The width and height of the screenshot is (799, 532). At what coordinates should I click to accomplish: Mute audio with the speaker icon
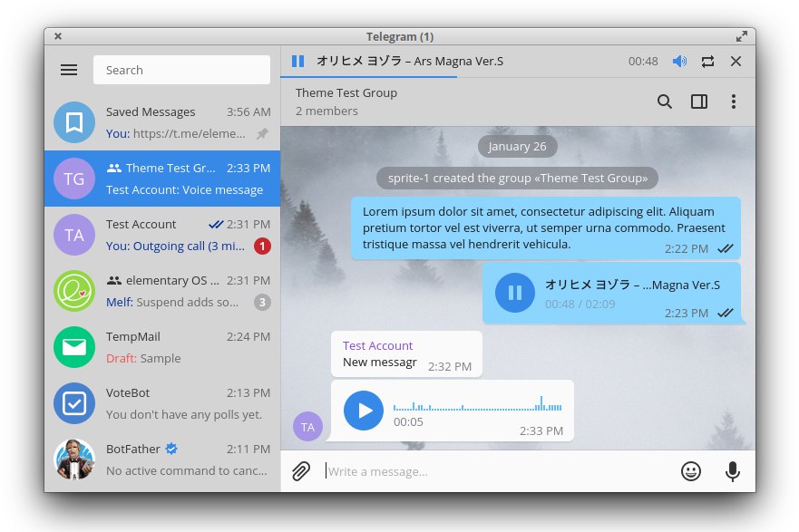tap(679, 61)
